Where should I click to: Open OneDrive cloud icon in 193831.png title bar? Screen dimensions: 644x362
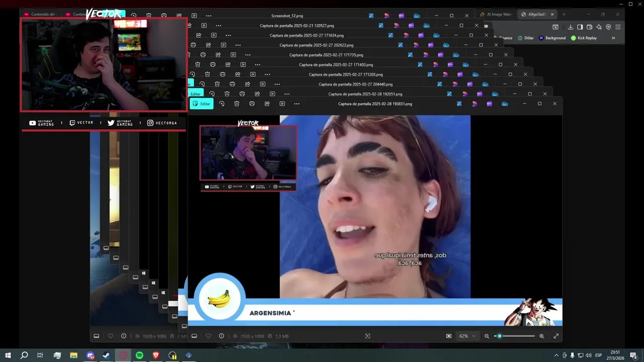tap(505, 104)
